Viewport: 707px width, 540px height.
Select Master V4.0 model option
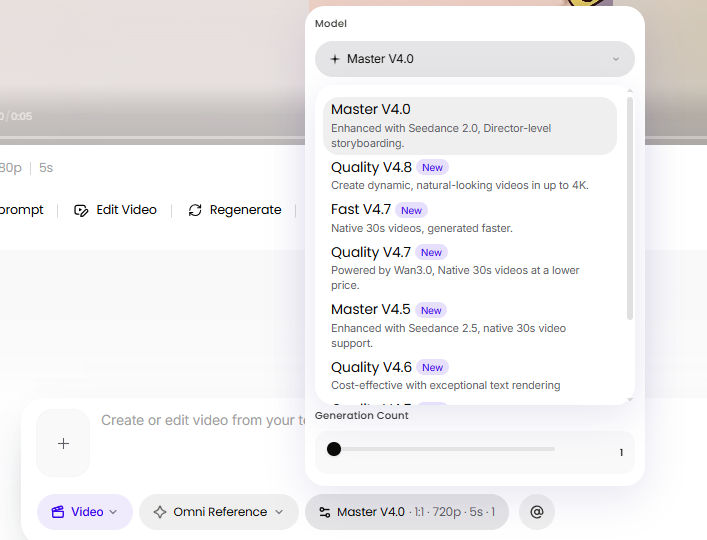[470, 126]
